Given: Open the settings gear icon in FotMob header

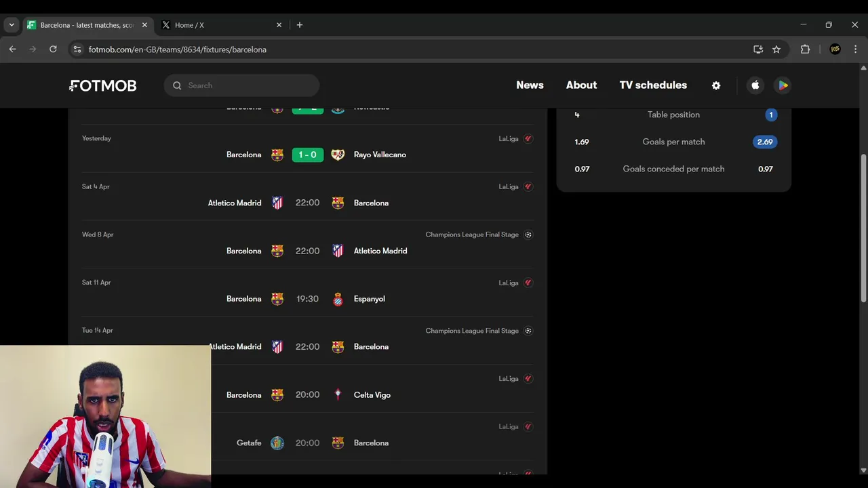Looking at the screenshot, I should coord(716,85).
